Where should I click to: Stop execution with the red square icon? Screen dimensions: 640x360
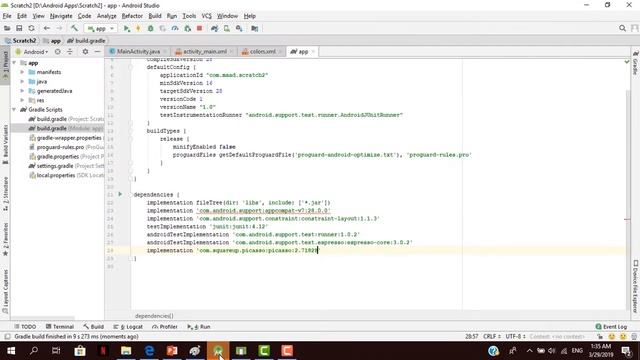[200, 29]
